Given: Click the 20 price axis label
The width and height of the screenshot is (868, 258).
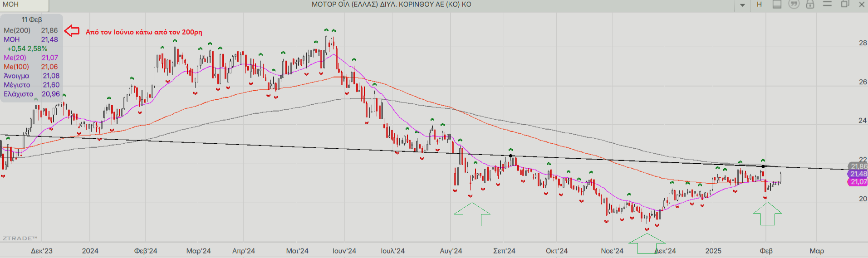Looking at the screenshot, I should pos(863,199).
